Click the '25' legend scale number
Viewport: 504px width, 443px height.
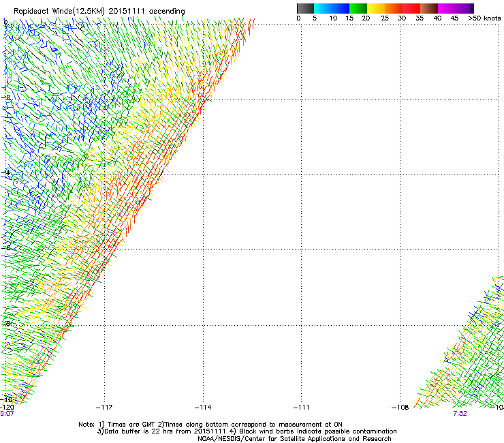coord(385,18)
